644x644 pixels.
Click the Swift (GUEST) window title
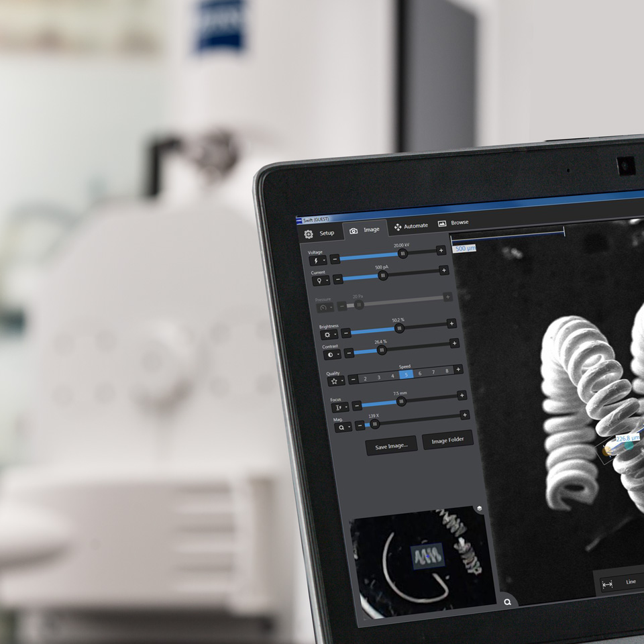(316, 220)
